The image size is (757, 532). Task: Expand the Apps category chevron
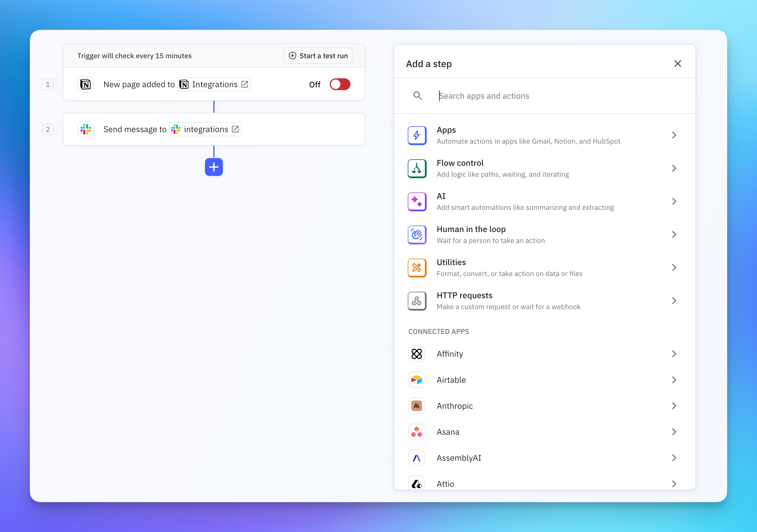[674, 135]
